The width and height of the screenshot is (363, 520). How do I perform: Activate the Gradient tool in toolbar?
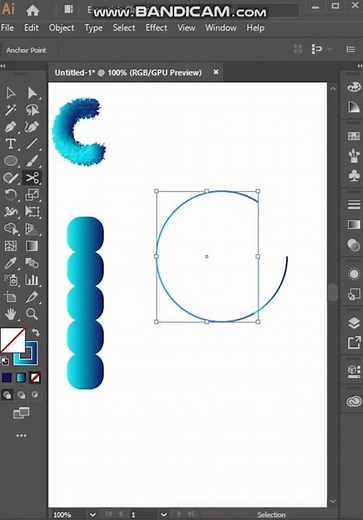click(32, 246)
